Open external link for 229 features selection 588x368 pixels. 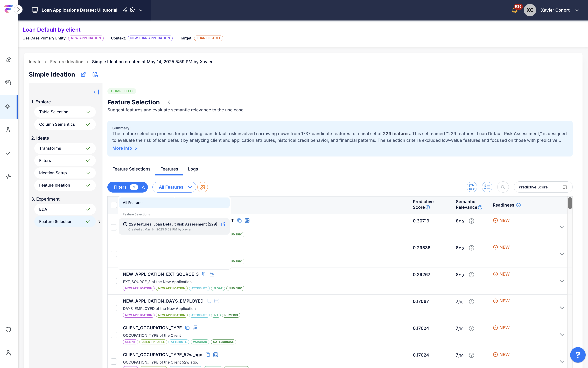(223, 224)
